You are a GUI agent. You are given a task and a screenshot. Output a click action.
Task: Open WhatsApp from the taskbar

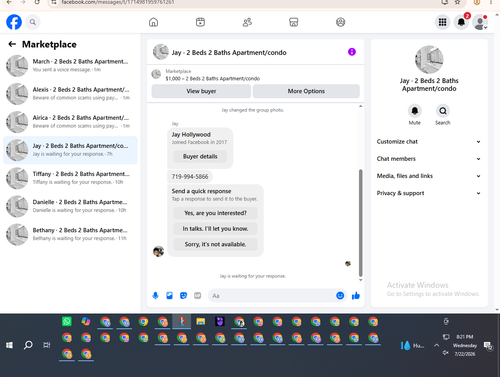[x=67, y=321]
